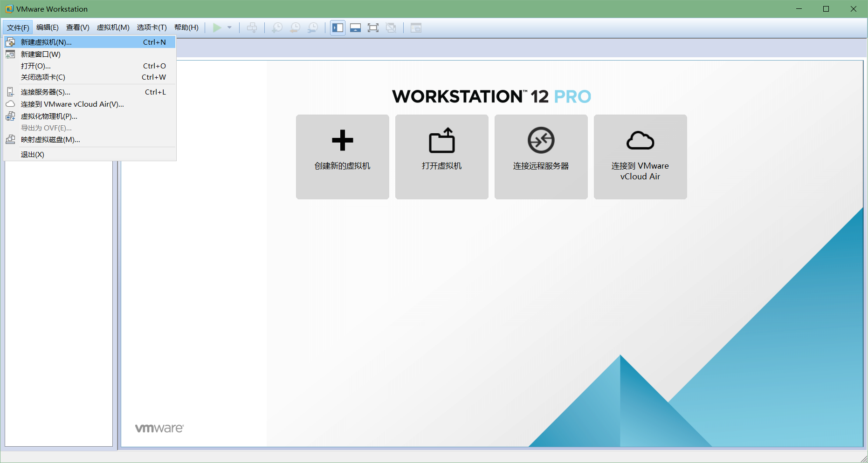
Task: Select 编辑(E) in the menu bar
Action: pos(47,27)
